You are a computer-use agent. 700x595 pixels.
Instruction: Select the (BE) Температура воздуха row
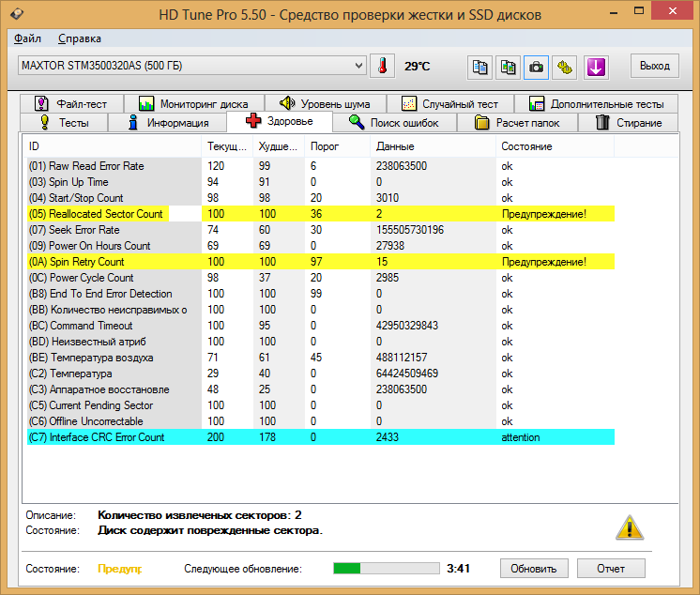coord(321,358)
